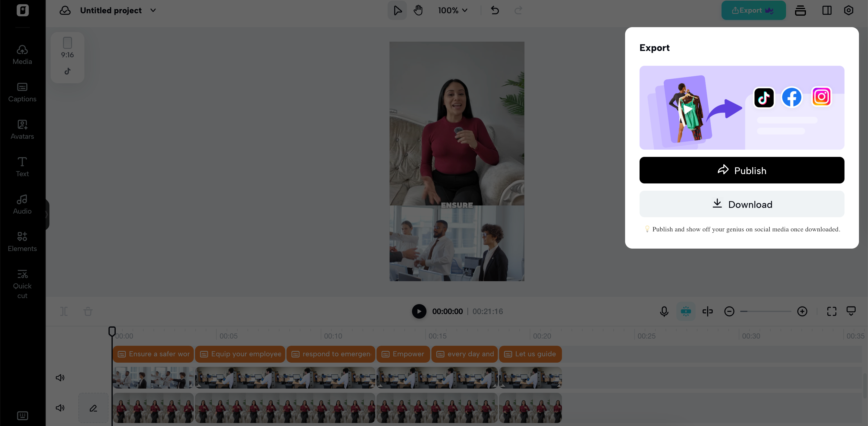
Task: Publish the video to social media
Action: tap(741, 170)
